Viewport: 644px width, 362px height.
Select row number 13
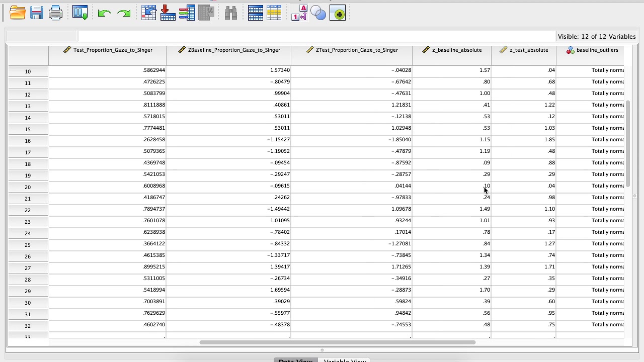[x=28, y=106]
